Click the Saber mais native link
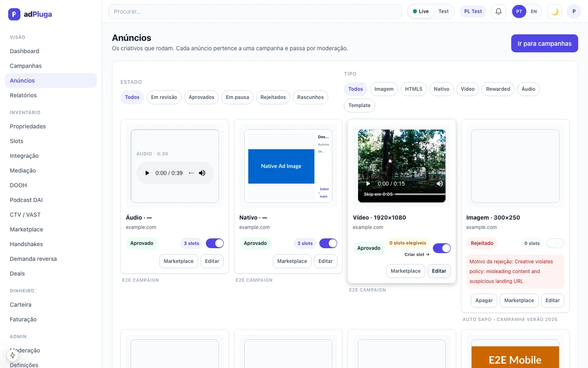This screenshot has height=368, width=588. pos(324,193)
